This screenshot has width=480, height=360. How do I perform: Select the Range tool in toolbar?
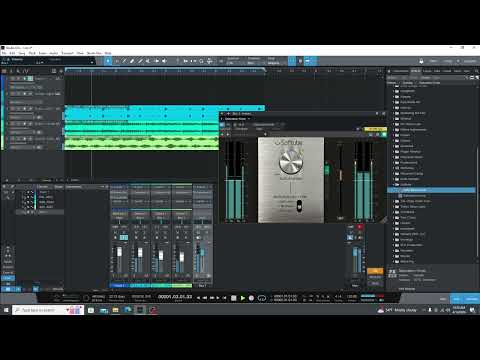[x=116, y=61]
